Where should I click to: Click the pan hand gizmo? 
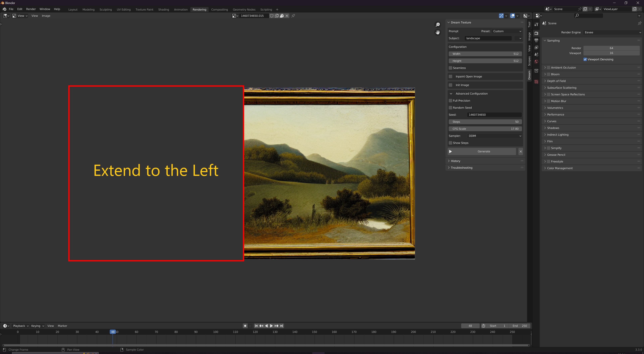(x=438, y=33)
